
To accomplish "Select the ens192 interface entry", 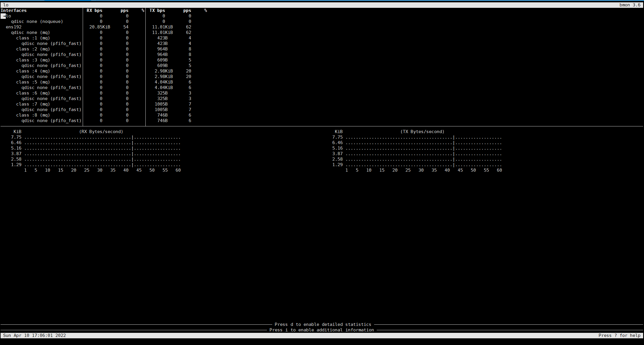I will [x=14, y=27].
